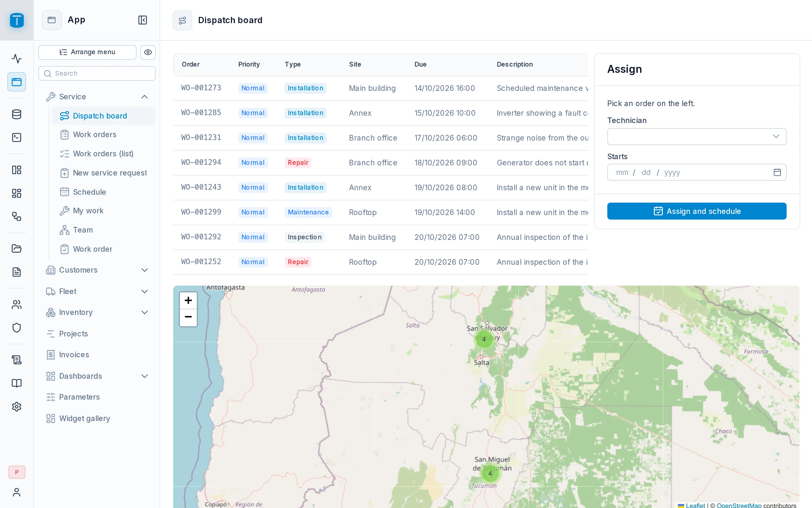This screenshot has width=812, height=508.
Task: Click the activity pulse icon in left rail
Action: coord(16,59)
